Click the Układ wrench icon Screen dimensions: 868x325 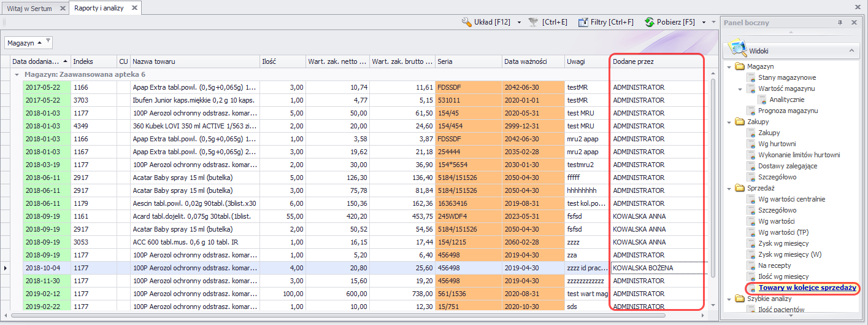pyautogui.click(x=467, y=22)
